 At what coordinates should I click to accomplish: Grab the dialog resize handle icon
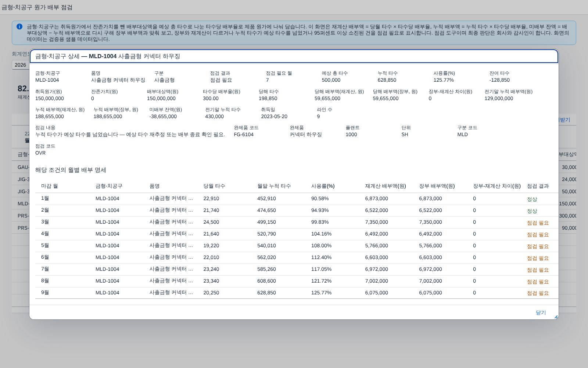[x=556, y=317]
